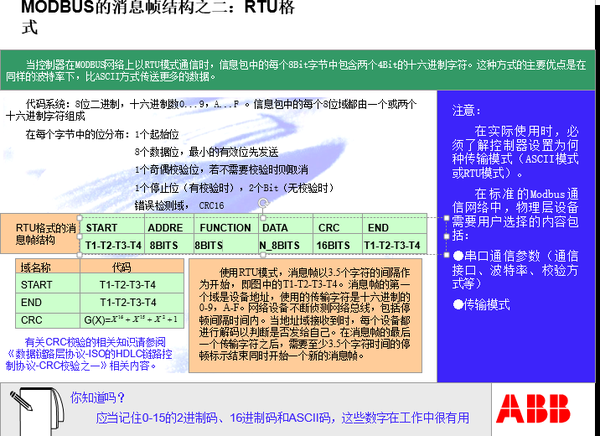Click the notepad and pencil illustration

37,411
